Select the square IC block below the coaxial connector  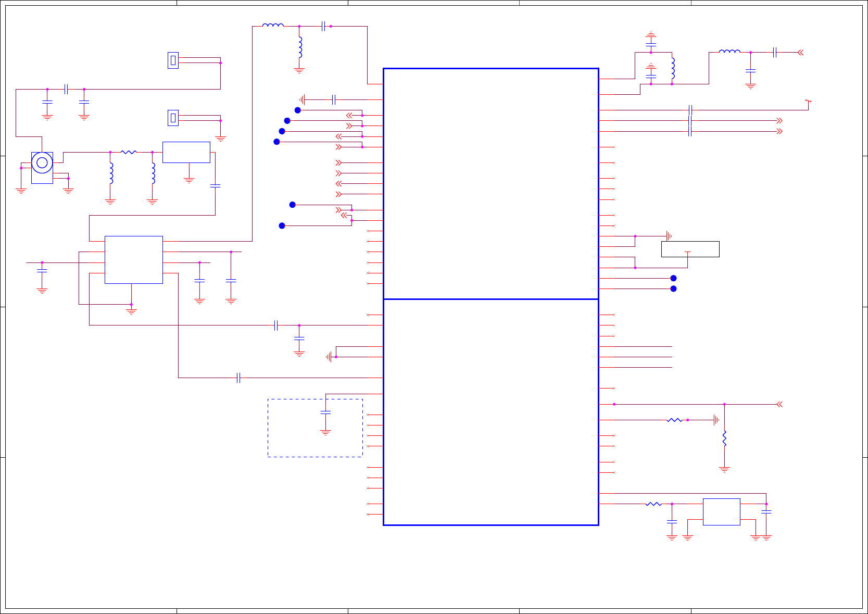134,260
